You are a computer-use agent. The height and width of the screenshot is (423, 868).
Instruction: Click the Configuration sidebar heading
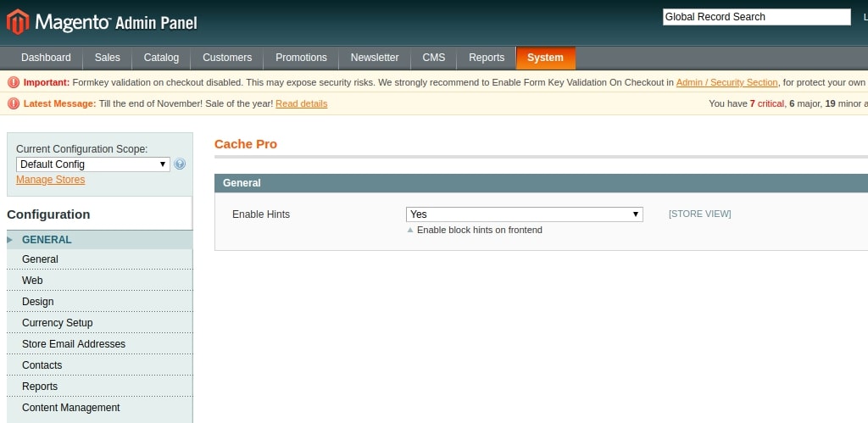click(x=48, y=214)
